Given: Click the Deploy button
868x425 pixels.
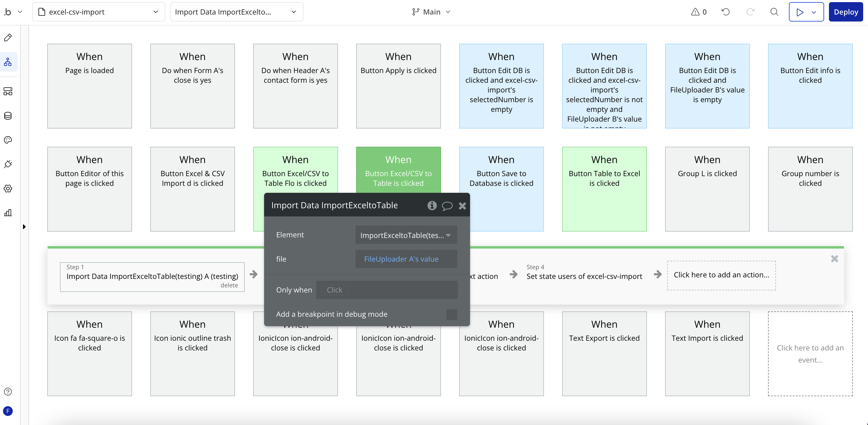Looking at the screenshot, I should click(x=846, y=12).
